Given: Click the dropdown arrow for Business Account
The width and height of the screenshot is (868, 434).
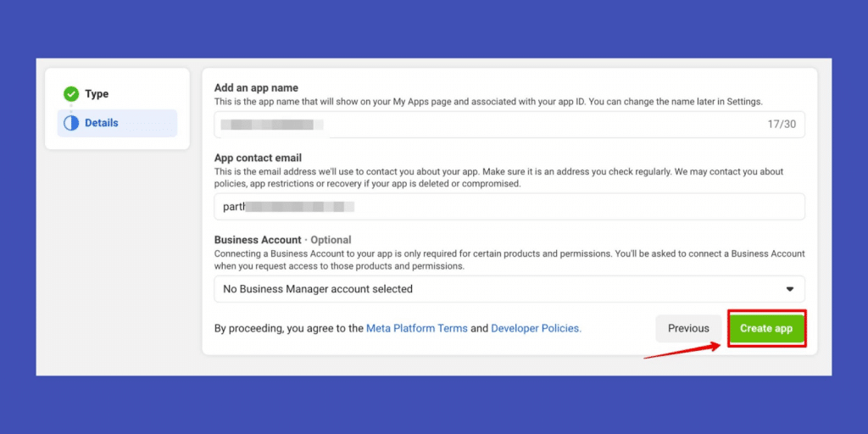Looking at the screenshot, I should click(790, 289).
